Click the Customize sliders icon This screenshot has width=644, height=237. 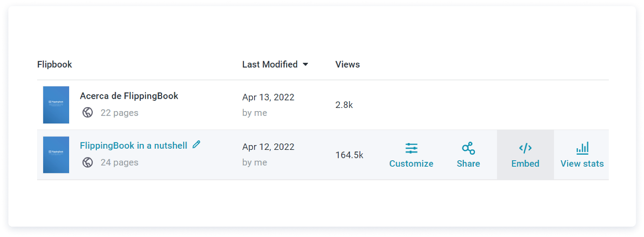coord(411,148)
